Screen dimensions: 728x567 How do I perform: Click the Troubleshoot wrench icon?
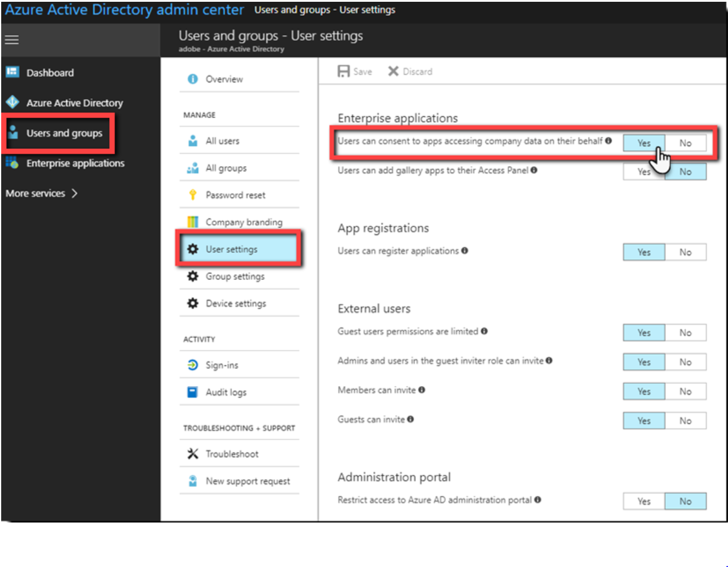click(x=192, y=454)
